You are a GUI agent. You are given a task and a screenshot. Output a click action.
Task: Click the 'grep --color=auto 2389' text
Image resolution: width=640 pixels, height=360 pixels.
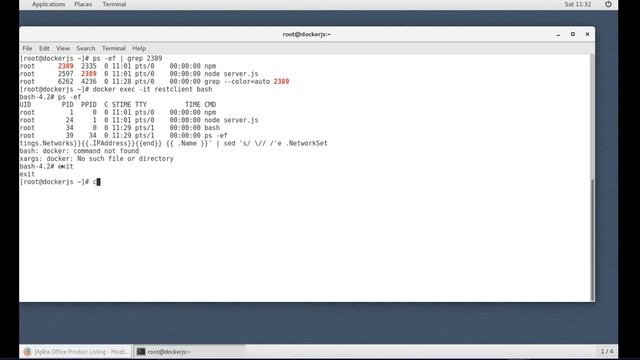coord(247,82)
